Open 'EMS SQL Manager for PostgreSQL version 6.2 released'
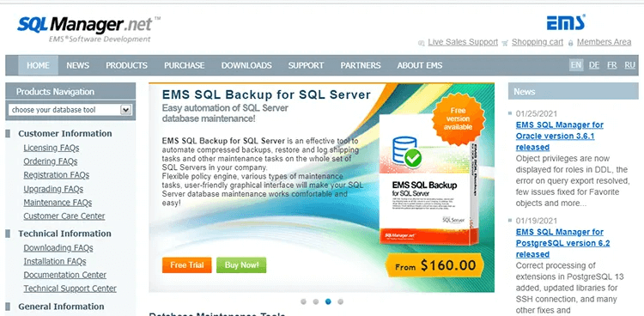644x316 pixels. (562, 243)
